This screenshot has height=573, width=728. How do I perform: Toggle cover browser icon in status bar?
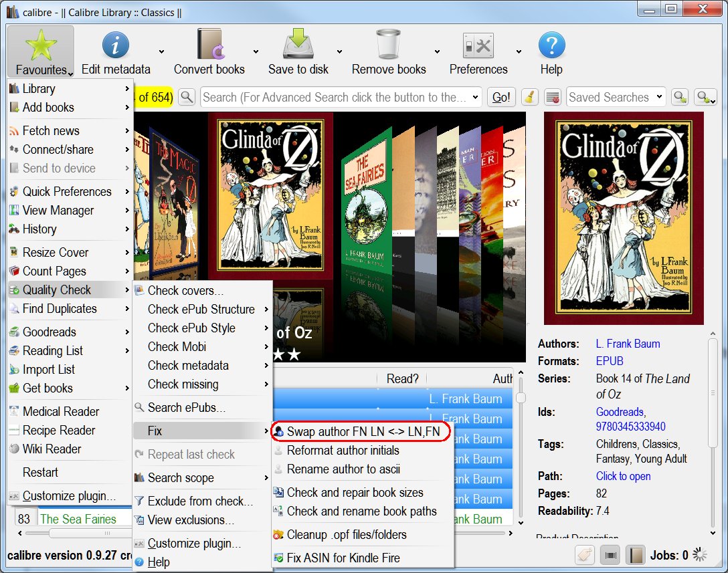tap(610, 555)
